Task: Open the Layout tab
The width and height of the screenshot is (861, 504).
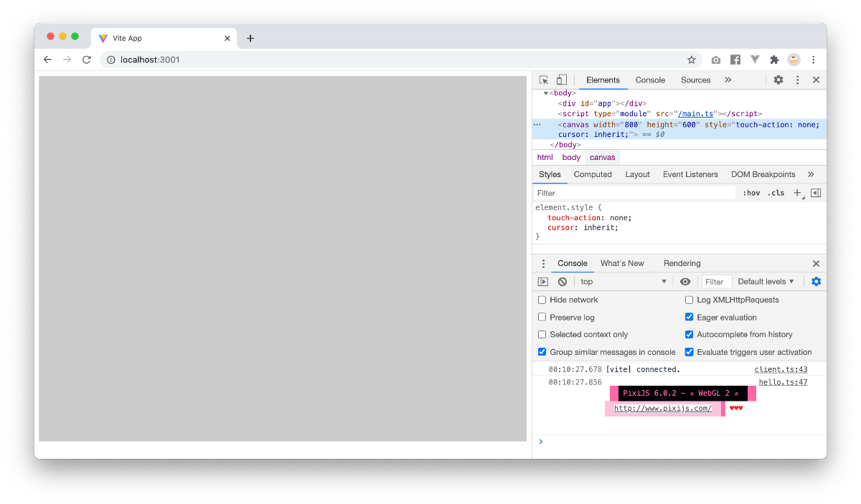Action: 637,174
